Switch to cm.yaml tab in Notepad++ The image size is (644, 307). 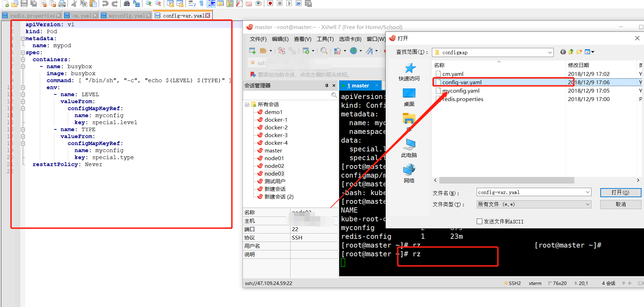click(81, 16)
